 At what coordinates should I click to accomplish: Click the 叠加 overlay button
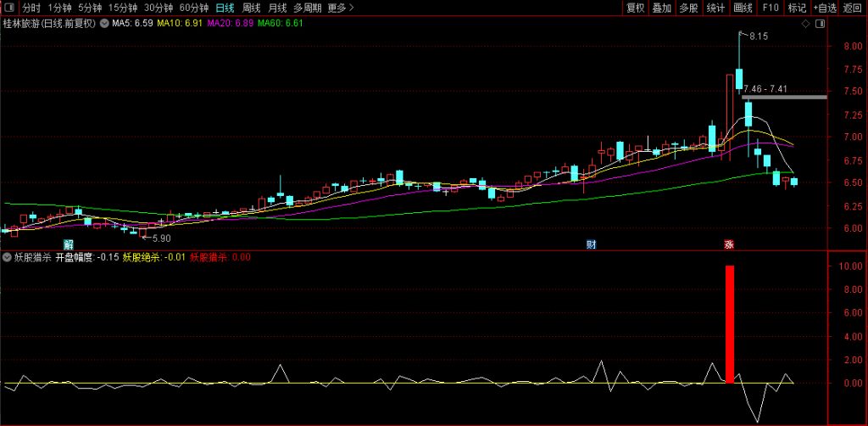pos(662,8)
